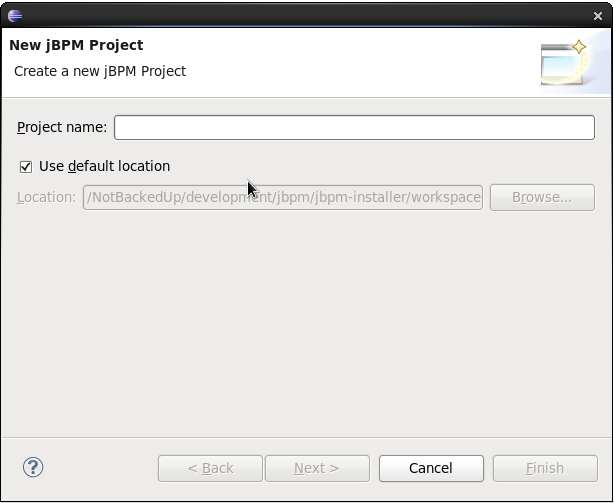Click the 'Create a new jBPM Project' description
Image resolution: width=614 pixels, height=503 pixels.
pos(100,71)
